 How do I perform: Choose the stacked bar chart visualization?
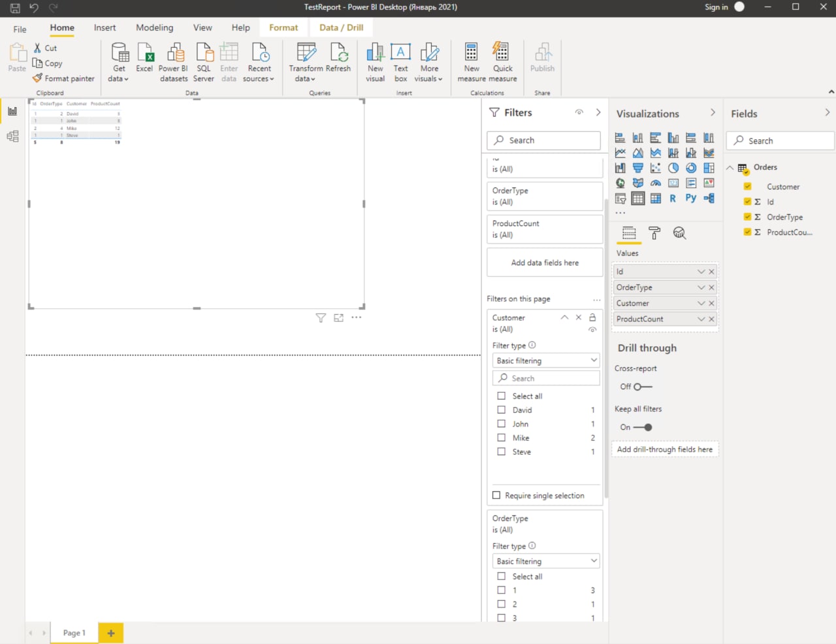coord(620,138)
